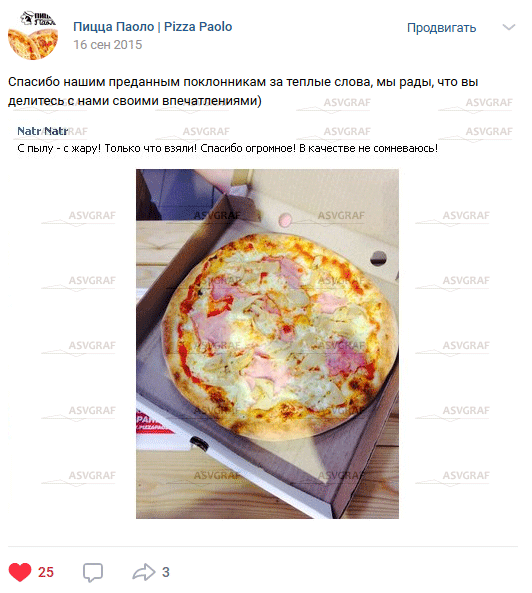
Task: Click the share counter showing 3
Action: coord(166,572)
